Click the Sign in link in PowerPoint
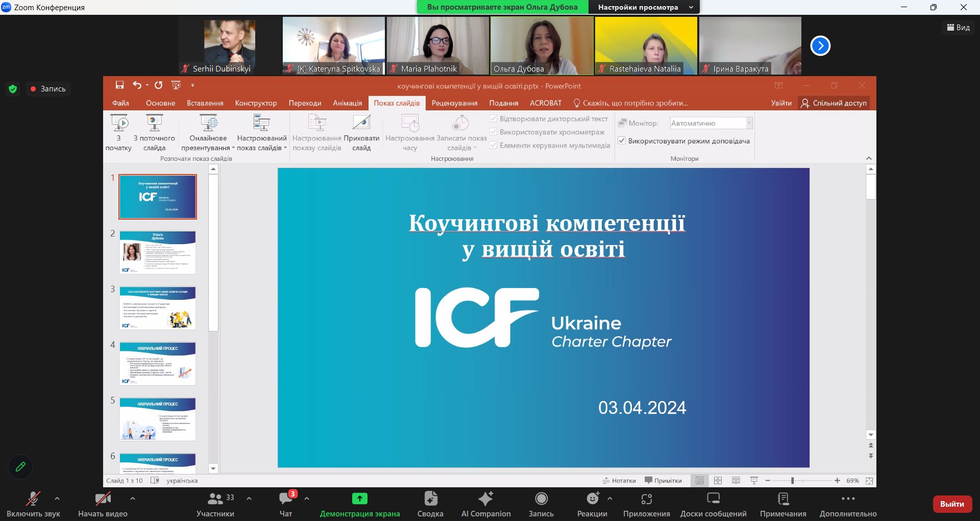 [781, 103]
